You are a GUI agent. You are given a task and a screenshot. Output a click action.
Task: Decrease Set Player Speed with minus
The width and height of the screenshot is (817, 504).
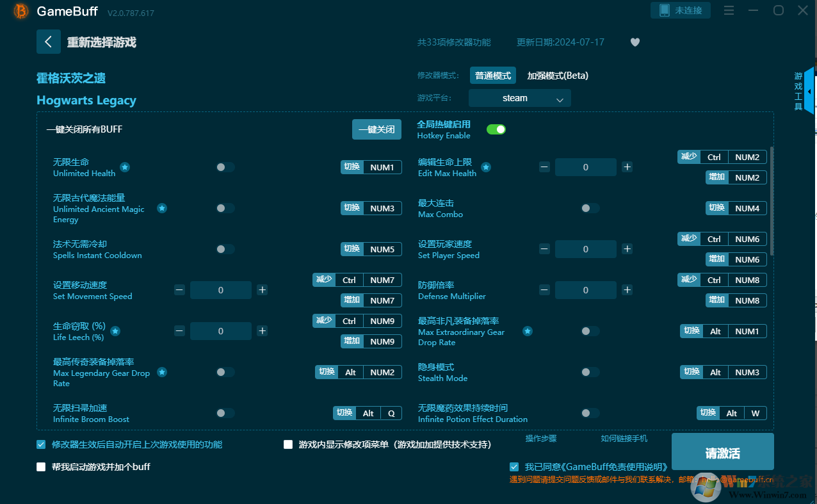tap(544, 249)
